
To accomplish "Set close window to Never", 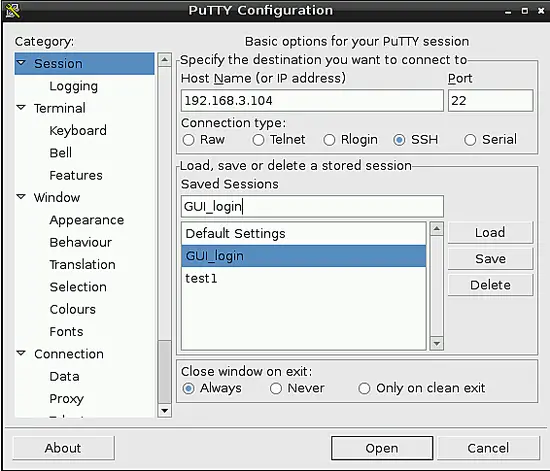I will tap(276, 388).
